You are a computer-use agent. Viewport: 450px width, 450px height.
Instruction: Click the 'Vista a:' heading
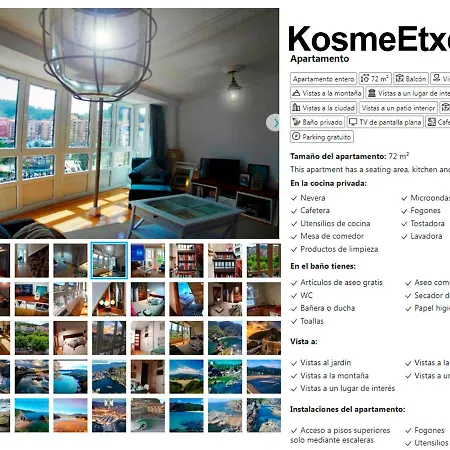[x=303, y=342]
